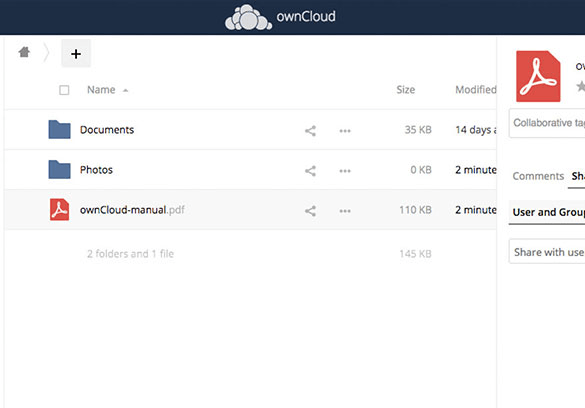
Task: Favorite the file with the star icon
Action: [581, 87]
